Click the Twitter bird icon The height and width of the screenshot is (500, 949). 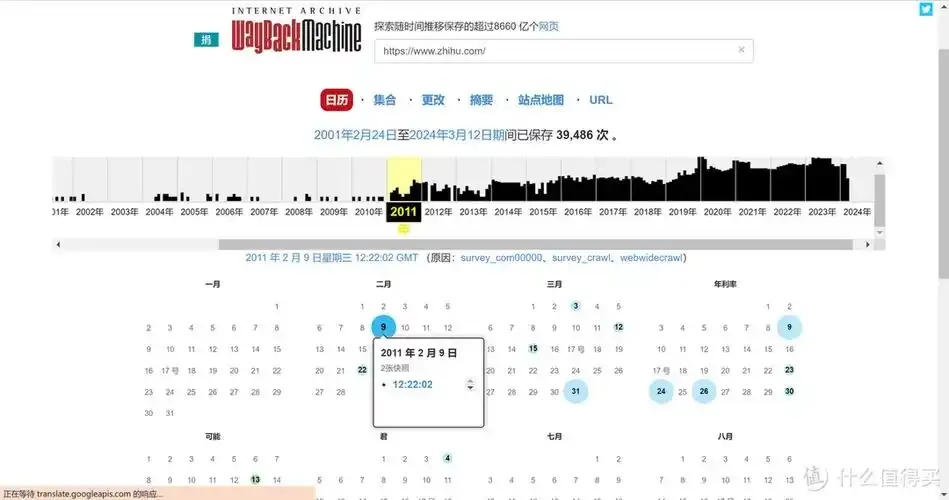[x=926, y=9]
